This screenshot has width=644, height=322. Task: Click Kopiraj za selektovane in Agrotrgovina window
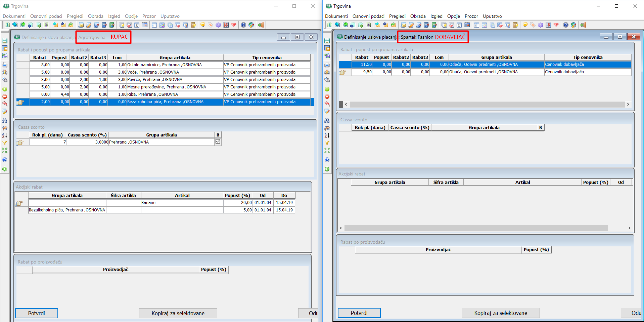178,313
